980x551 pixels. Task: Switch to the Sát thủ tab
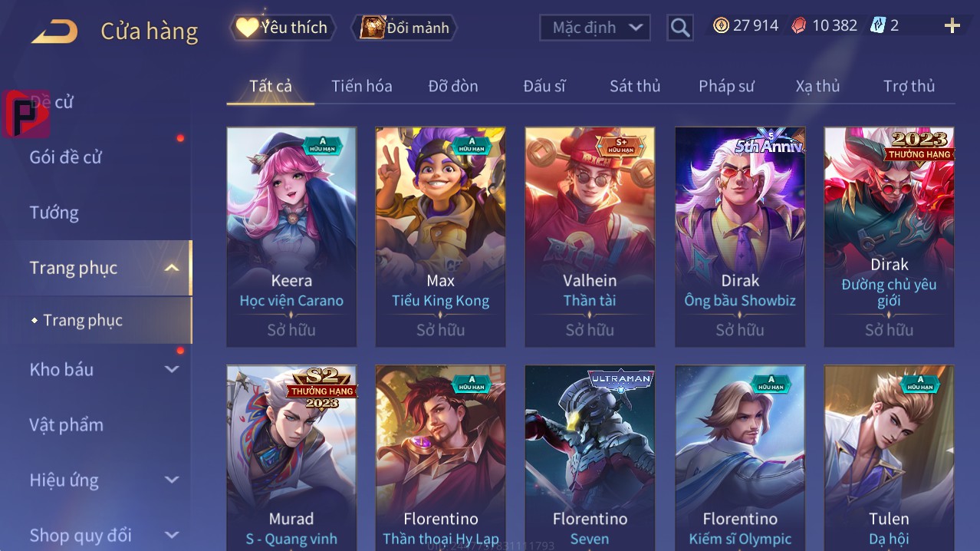coord(635,86)
